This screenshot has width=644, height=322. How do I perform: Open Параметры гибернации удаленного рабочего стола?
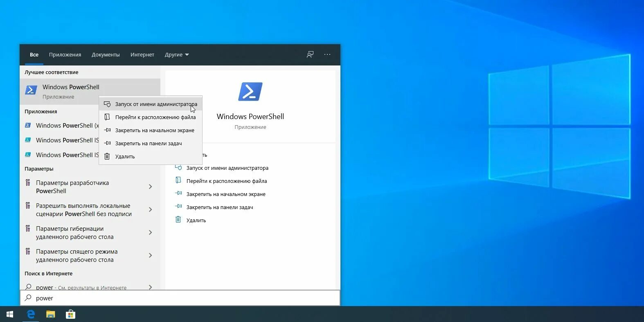(90, 232)
